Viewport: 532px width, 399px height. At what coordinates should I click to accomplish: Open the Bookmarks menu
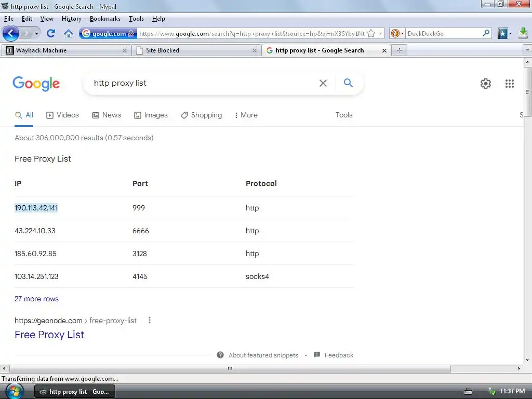pos(105,19)
